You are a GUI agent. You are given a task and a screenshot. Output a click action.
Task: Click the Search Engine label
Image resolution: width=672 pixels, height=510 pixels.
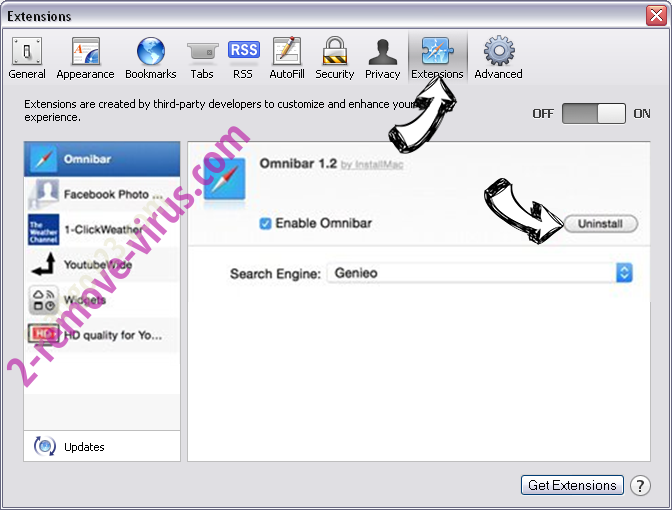(275, 274)
